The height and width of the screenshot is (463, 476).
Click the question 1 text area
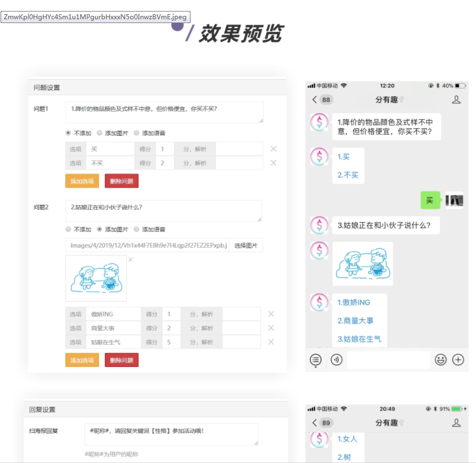[x=164, y=112]
